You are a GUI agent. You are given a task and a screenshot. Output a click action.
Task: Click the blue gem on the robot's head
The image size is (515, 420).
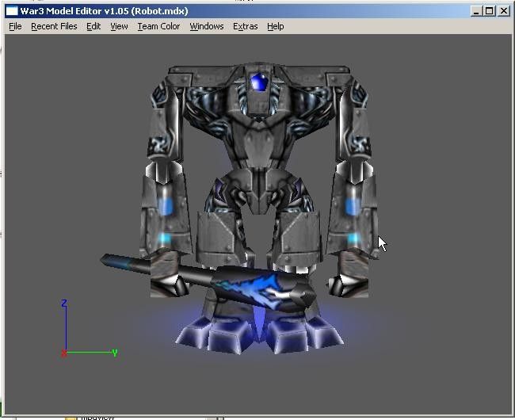(x=259, y=82)
